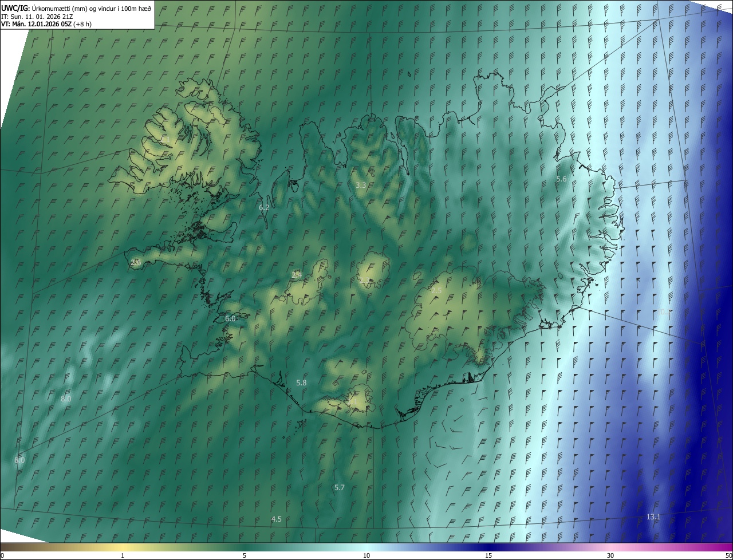The width and height of the screenshot is (733, 560).
Task: Click the '50' tick on the color scale
Action: (x=728, y=556)
